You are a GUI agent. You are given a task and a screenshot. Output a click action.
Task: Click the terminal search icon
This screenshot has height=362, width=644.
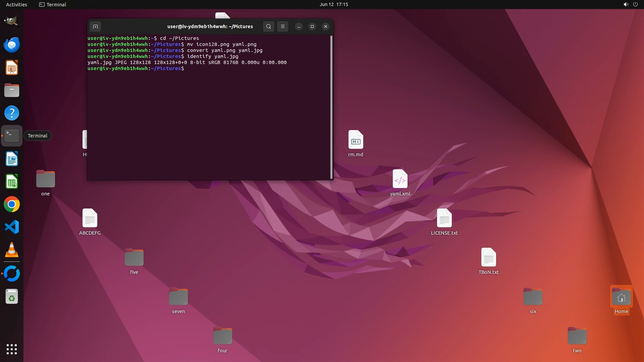268,26
